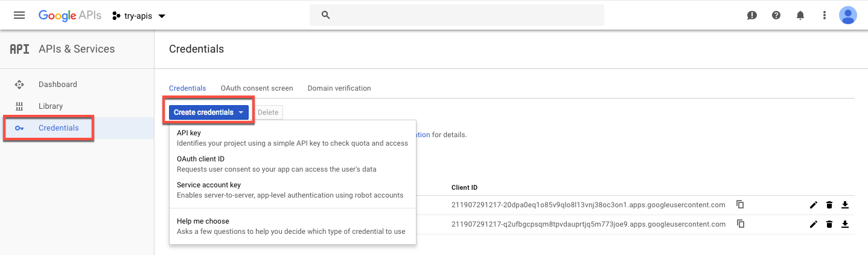The width and height of the screenshot is (868, 255).
Task: Copy the client ID starting 211907291217-q2ufbgcp
Action: click(740, 224)
